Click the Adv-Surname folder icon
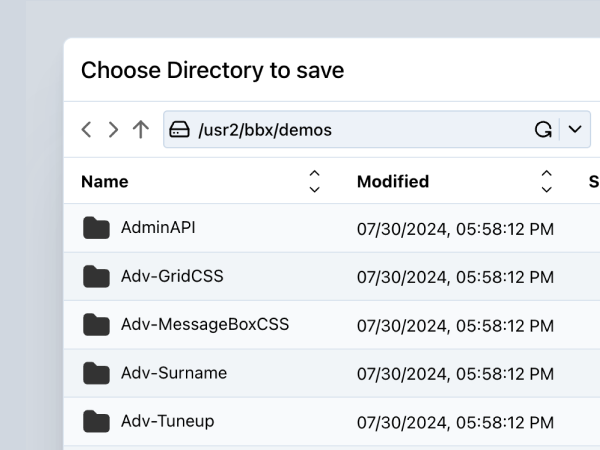 click(96, 373)
